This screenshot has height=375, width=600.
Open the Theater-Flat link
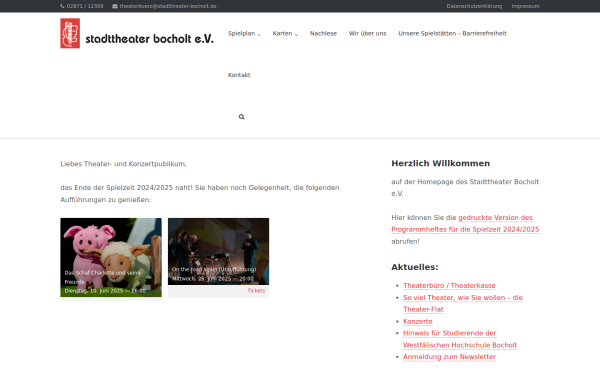click(x=463, y=303)
